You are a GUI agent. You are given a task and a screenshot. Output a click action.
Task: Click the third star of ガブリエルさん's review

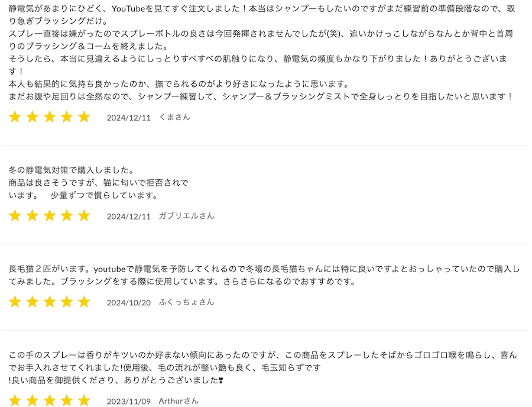coord(50,216)
